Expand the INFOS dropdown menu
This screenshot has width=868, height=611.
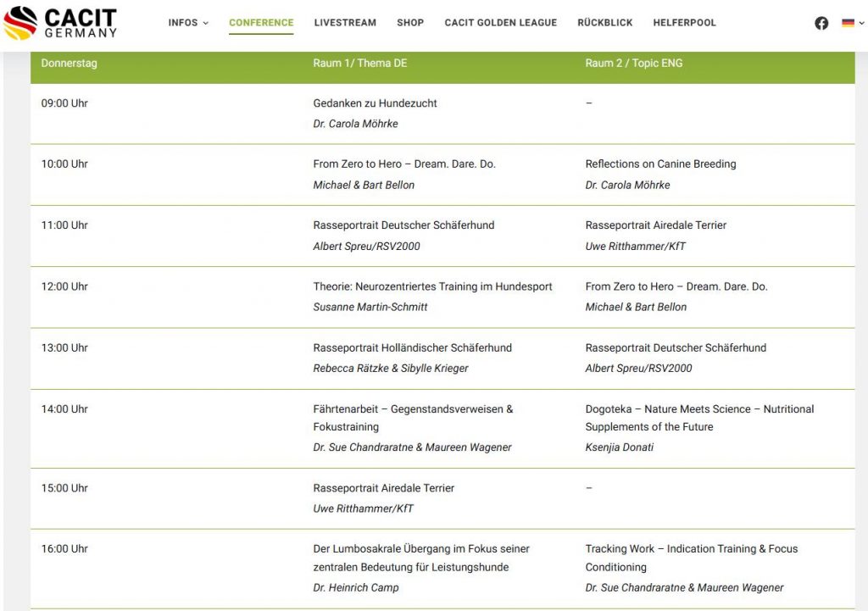187,23
